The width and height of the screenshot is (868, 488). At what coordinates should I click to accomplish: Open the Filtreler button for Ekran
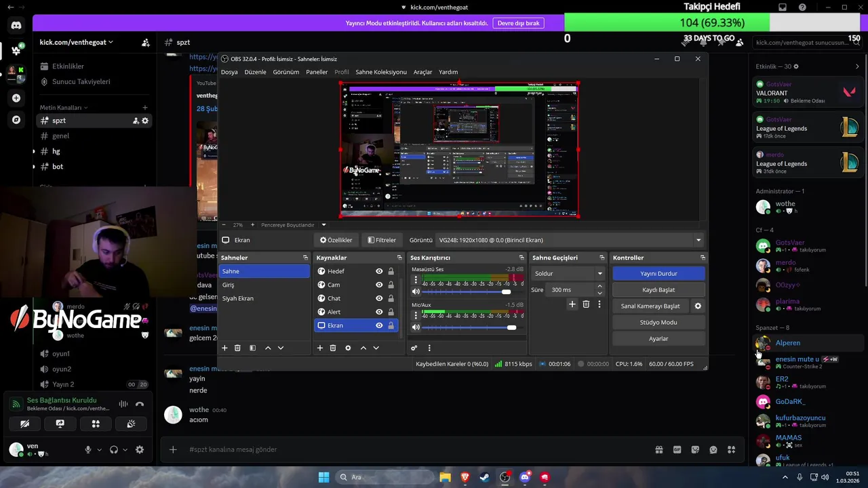coord(382,240)
